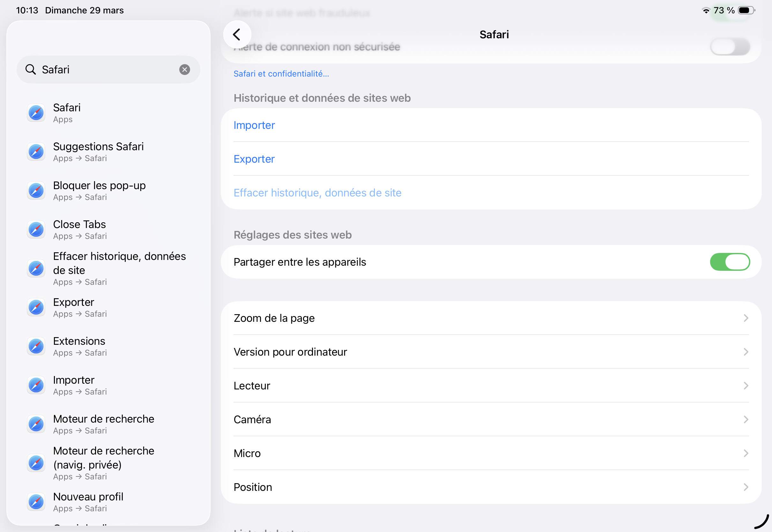Click Importer in history section
Viewport: 772px width, 532px height.
(x=254, y=125)
